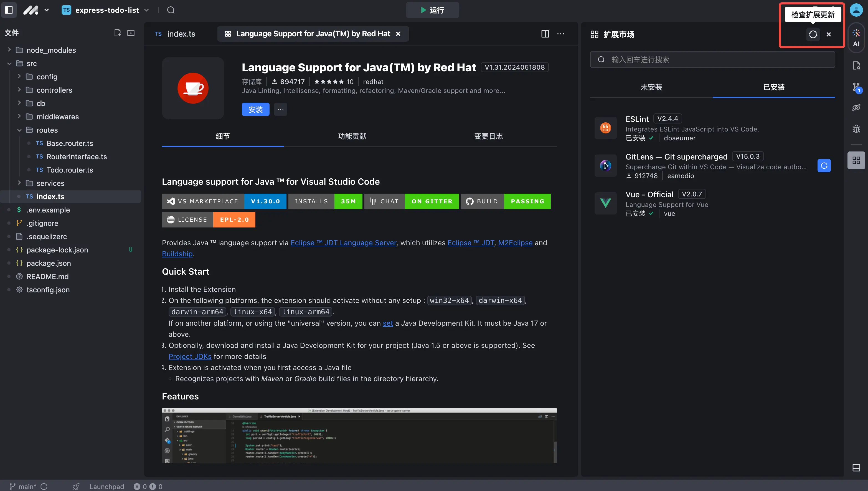Open editor more actions ellipsis menu

(x=560, y=34)
